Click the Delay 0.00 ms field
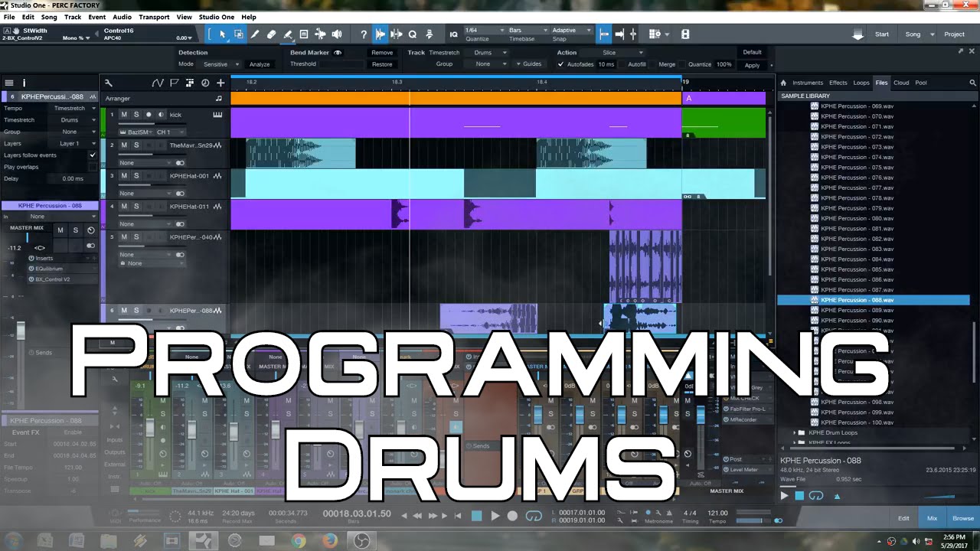 click(x=73, y=178)
